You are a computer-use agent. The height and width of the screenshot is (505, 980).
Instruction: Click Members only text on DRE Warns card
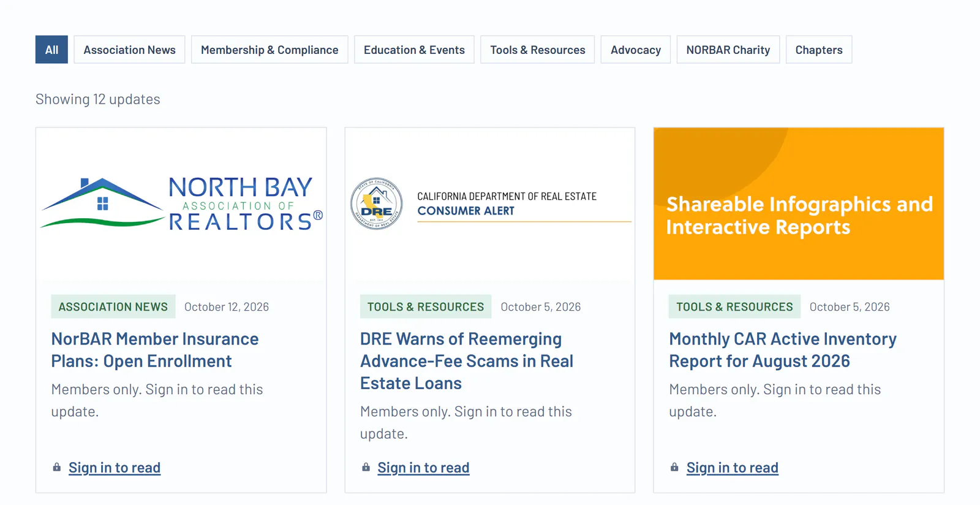coord(466,422)
